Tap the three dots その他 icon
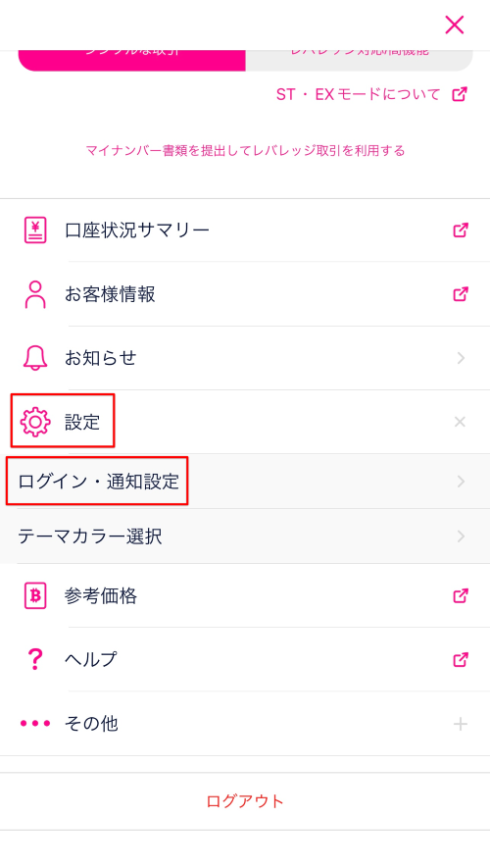 [35, 723]
